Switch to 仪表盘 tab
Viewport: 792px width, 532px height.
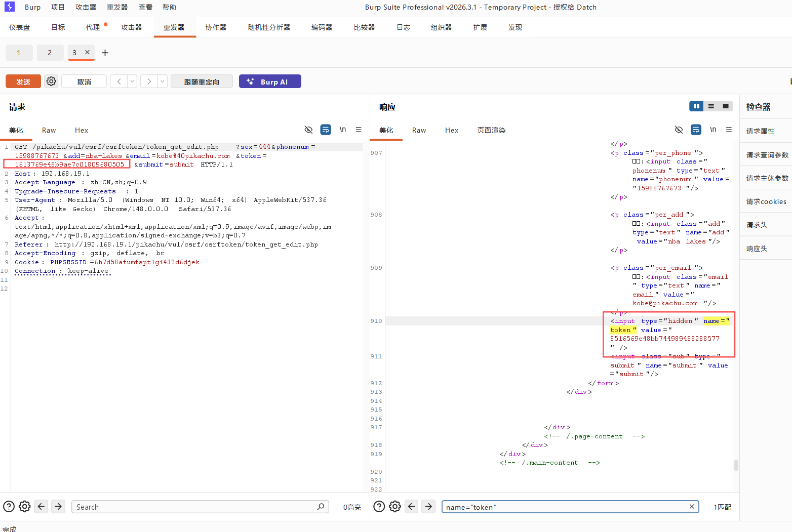pos(19,27)
